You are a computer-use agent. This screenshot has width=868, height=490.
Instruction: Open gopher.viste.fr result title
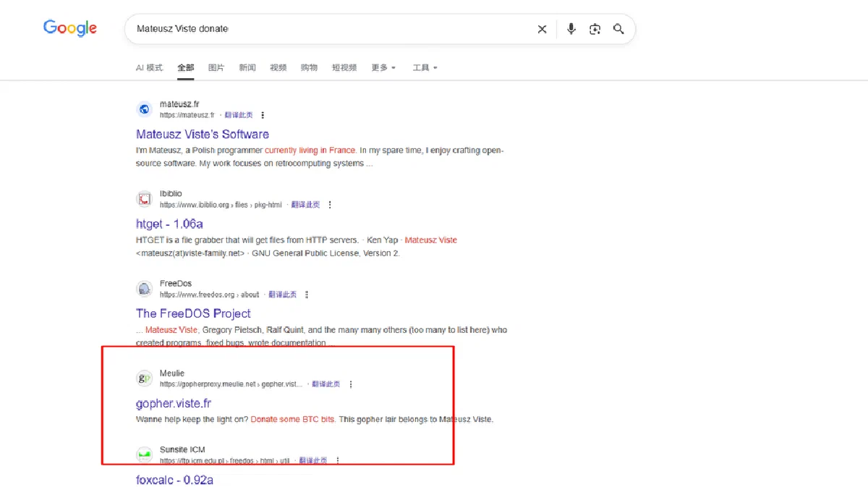[174, 403]
